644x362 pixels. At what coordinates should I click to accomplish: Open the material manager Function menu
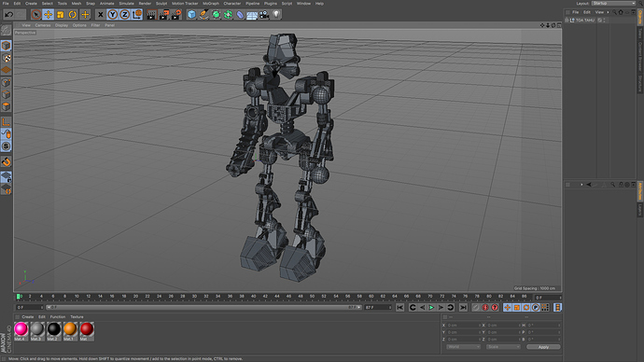(58, 317)
